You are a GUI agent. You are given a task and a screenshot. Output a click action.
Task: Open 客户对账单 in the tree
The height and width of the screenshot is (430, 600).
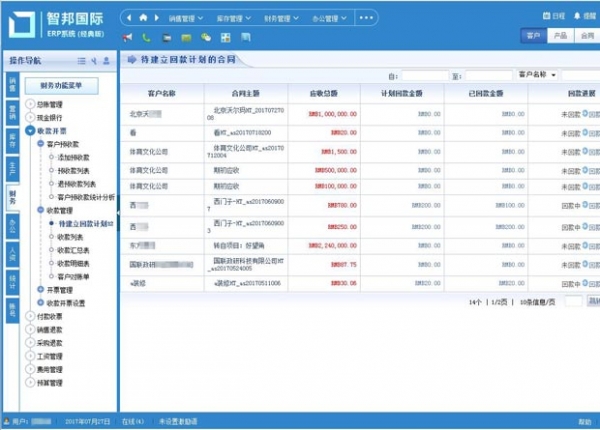click(73, 276)
